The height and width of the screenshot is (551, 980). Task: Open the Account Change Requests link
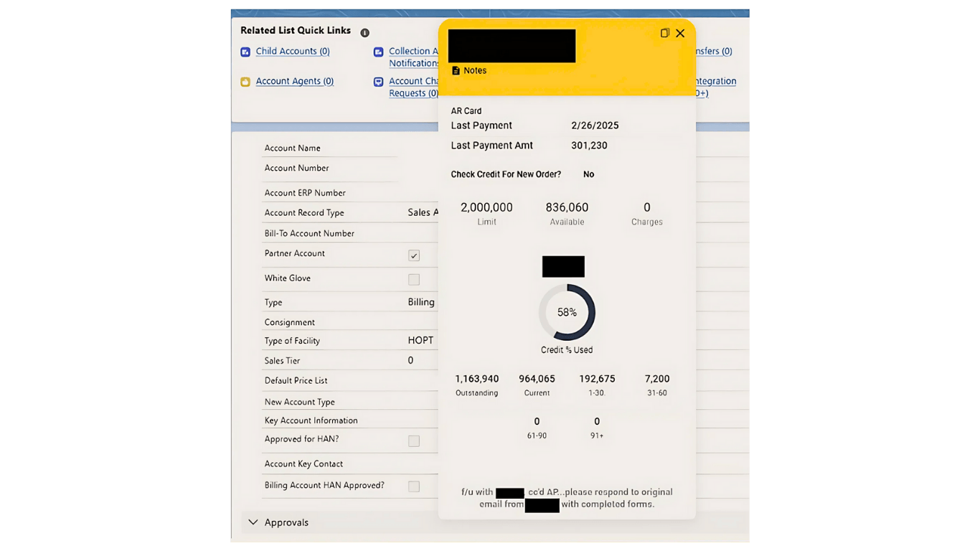(x=413, y=88)
